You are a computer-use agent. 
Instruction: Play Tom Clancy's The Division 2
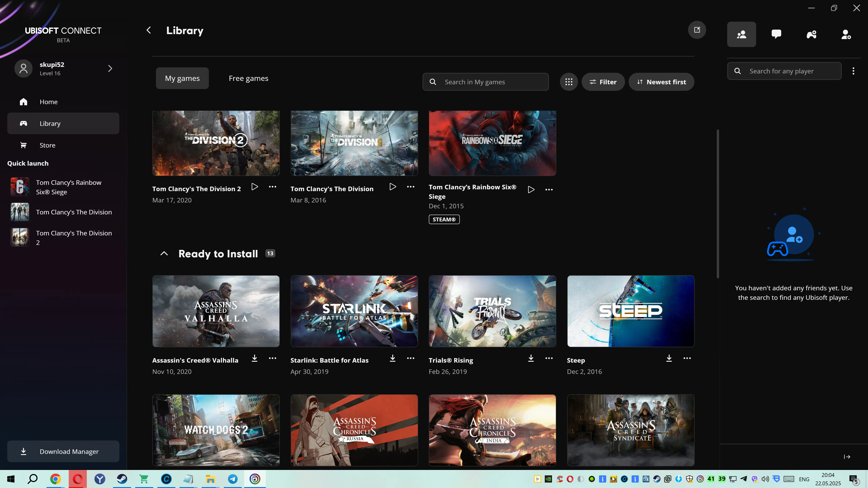click(x=255, y=187)
